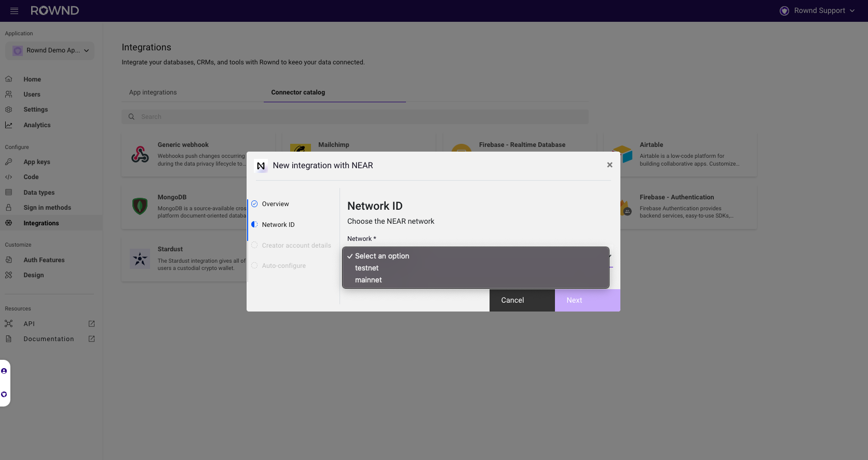The width and height of the screenshot is (868, 460).
Task: Click the Auth Features icon
Action: [x=8, y=260]
